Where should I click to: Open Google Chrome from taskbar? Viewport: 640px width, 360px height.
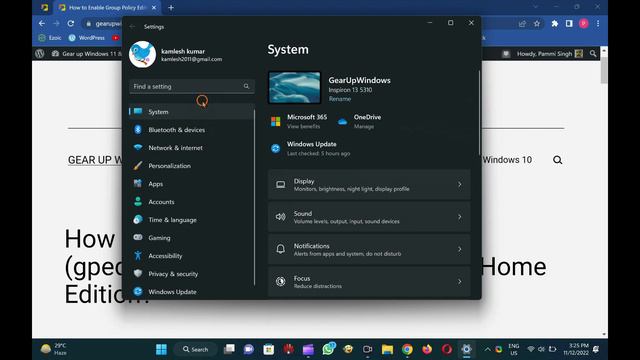pos(407,349)
